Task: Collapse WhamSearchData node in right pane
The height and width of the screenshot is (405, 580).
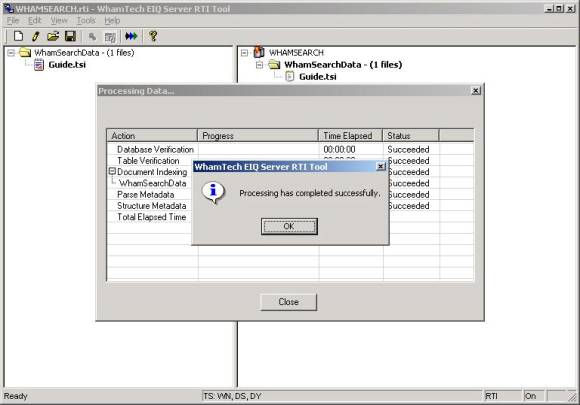Action: (x=259, y=65)
